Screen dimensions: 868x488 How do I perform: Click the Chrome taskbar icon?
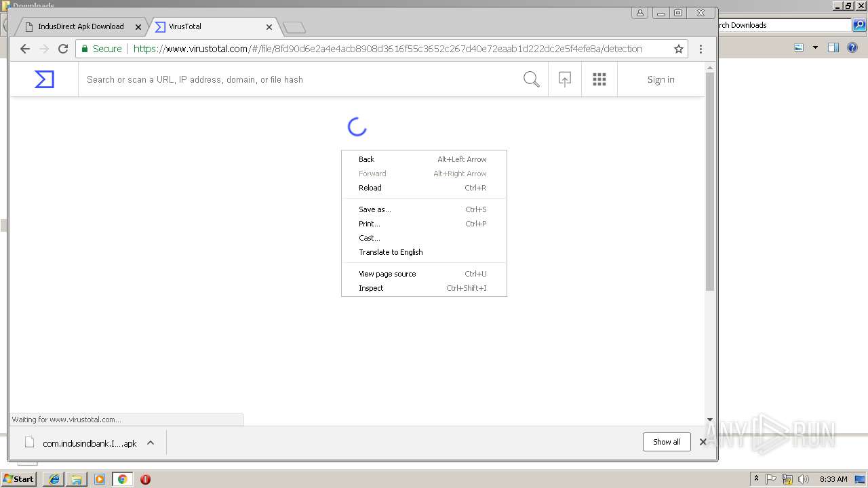pyautogui.click(x=122, y=479)
